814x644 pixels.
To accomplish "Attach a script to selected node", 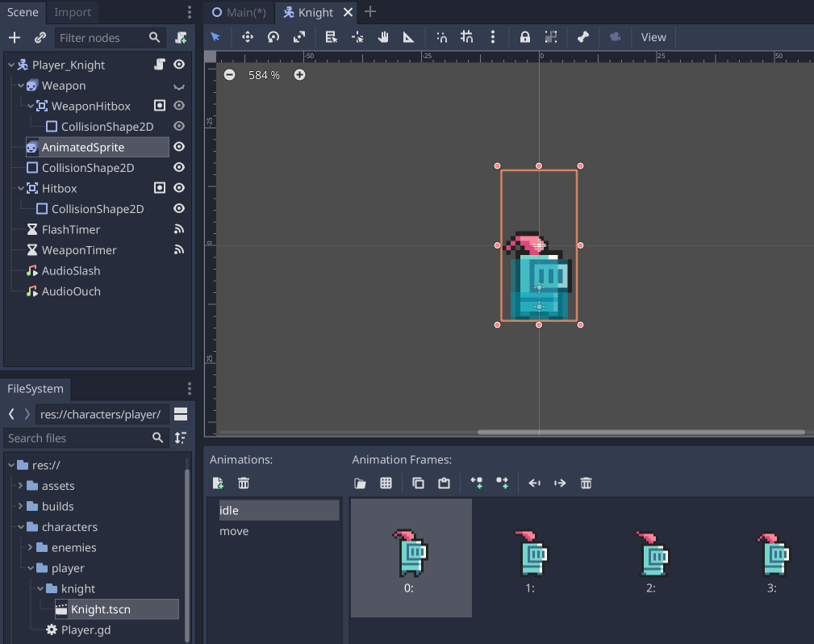I will [x=181, y=37].
